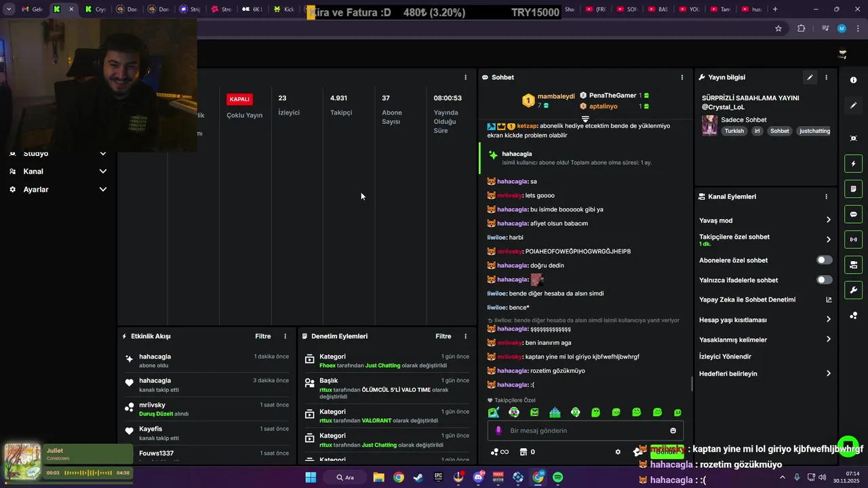Toggle the lightning bolt activity widget
The width and height of the screenshot is (868, 488).
pyautogui.click(x=853, y=163)
